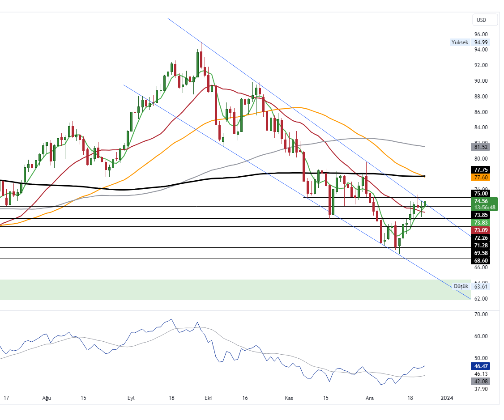The height and width of the screenshot is (420, 504).
Task: Click the 2024 label on time axis
Action: coord(447,398)
